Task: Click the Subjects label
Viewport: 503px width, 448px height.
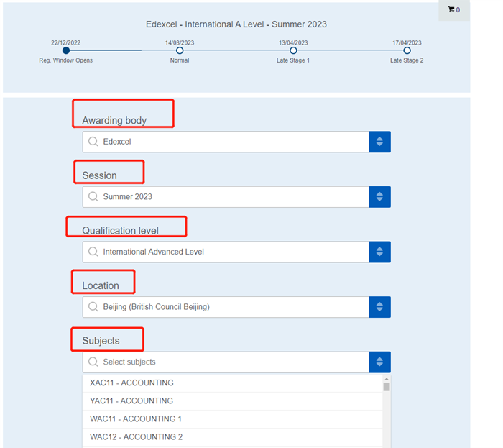Action: (x=101, y=341)
